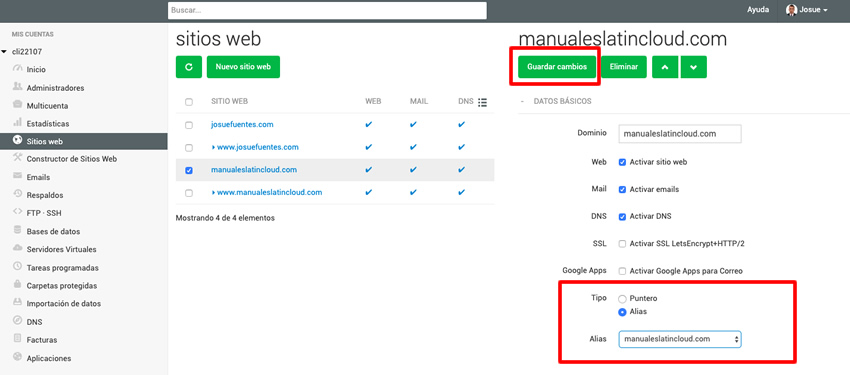
Task: Click the Buscar search field
Action: click(x=327, y=10)
